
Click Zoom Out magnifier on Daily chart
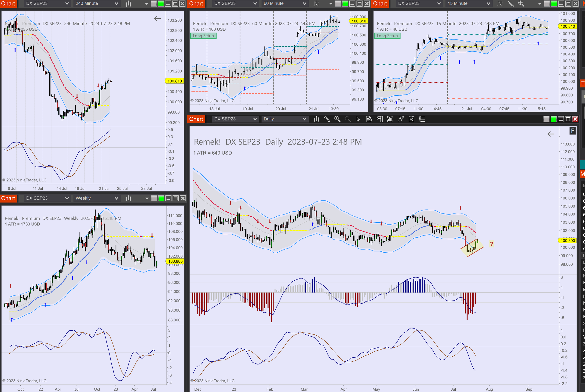(x=348, y=119)
